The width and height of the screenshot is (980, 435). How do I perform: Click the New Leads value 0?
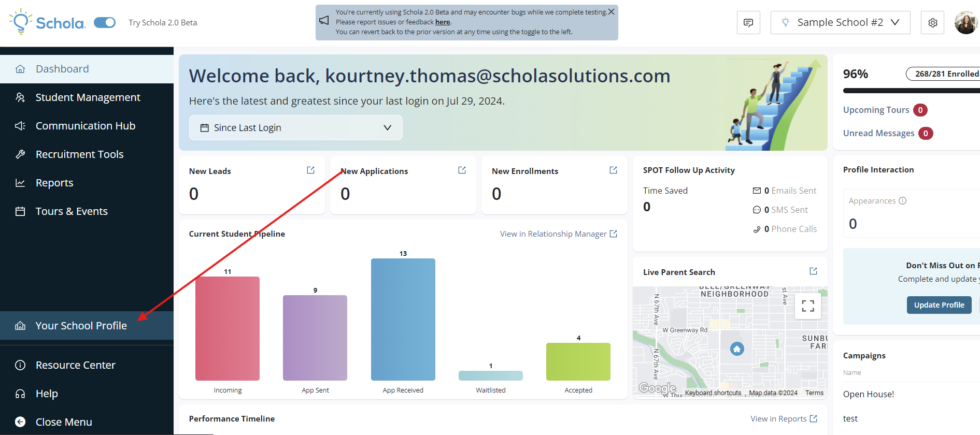[x=194, y=194]
